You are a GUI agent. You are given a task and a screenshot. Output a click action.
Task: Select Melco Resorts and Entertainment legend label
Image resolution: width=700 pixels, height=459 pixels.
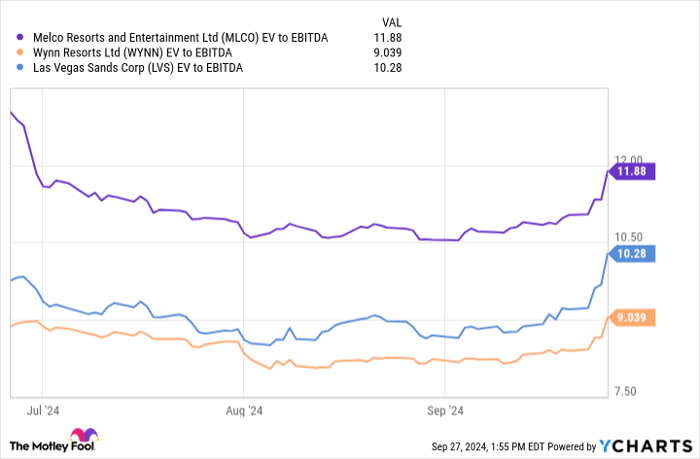pyautogui.click(x=180, y=38)
